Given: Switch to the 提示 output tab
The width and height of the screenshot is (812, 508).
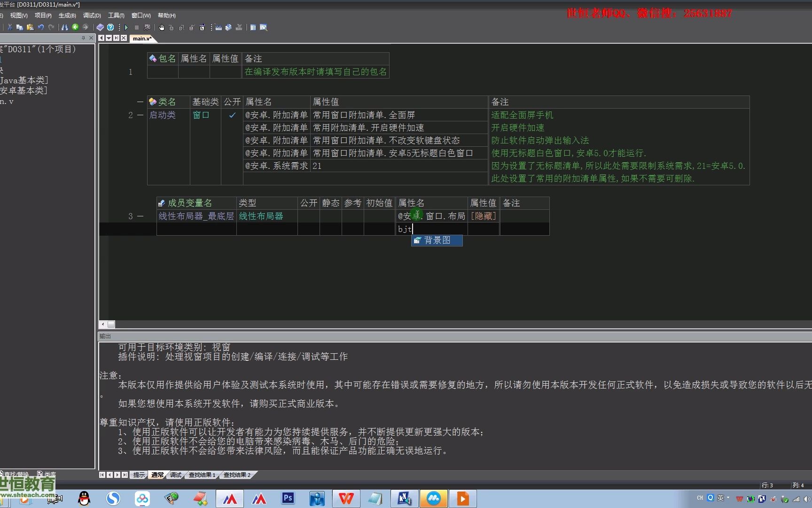Looking at the screenshot, I should pyautogui.click(x=139, y=475).
